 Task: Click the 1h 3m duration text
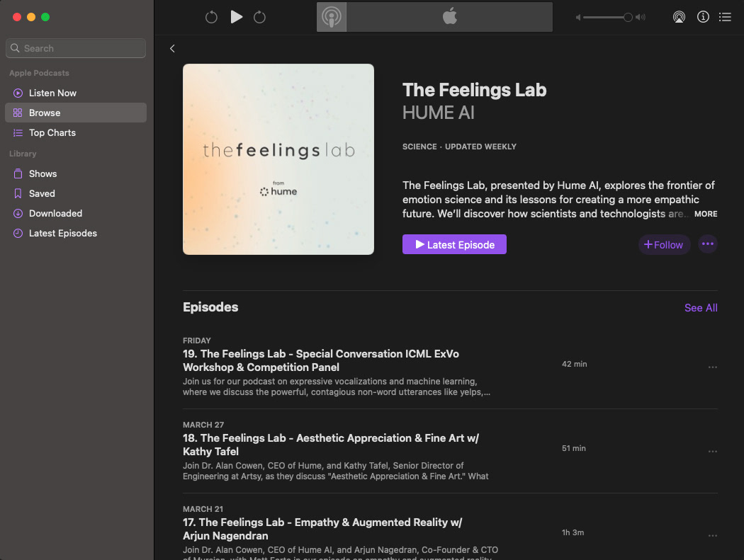573,532
